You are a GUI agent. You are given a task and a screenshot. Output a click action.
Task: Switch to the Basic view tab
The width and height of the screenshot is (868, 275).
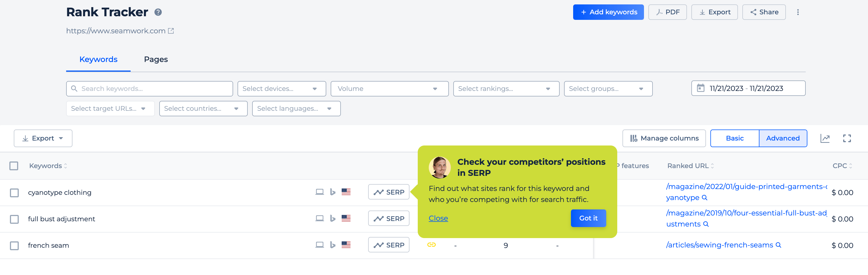pos(735,138)
